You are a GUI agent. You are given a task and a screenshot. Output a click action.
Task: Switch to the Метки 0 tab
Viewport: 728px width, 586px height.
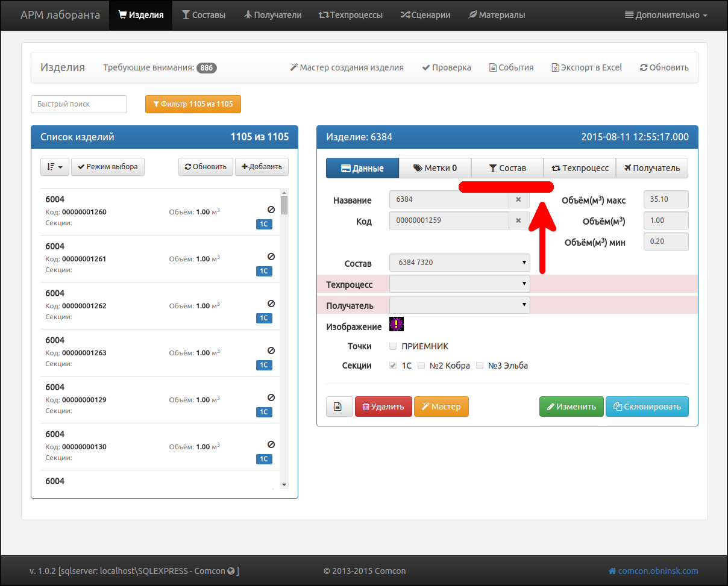(x=435, y=168)
